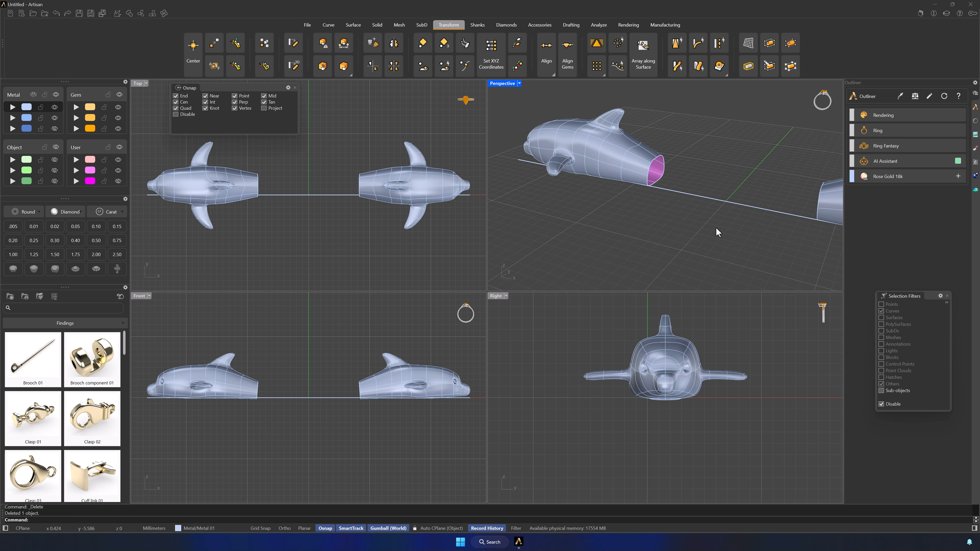Open the Perspective viewport dropdown arrow
The height and width of the screenshot is (551, 980).
pos(519,83)
